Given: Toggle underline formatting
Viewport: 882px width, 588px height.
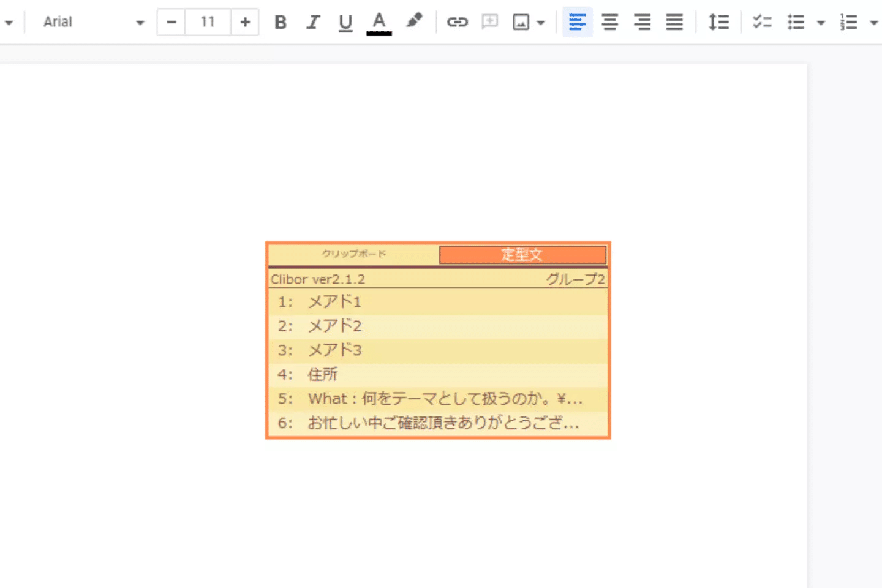Looking at the screenshot, I should coord(345,23).
